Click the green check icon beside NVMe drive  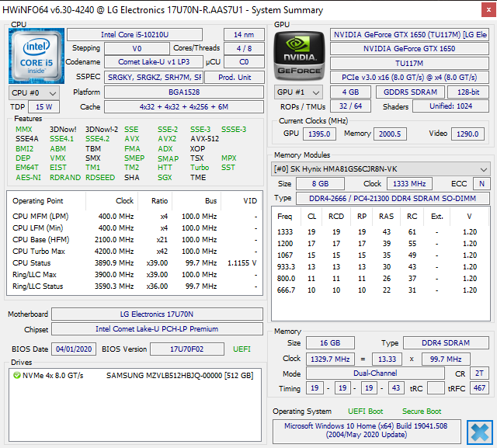click(x=17, y=376)
